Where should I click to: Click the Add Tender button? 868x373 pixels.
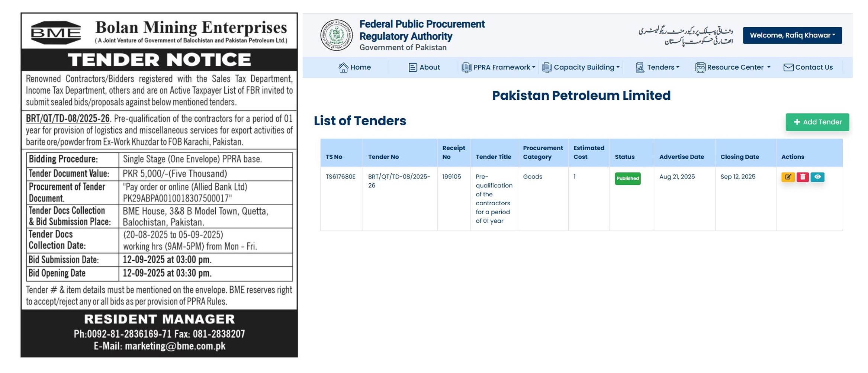(817, 122)
